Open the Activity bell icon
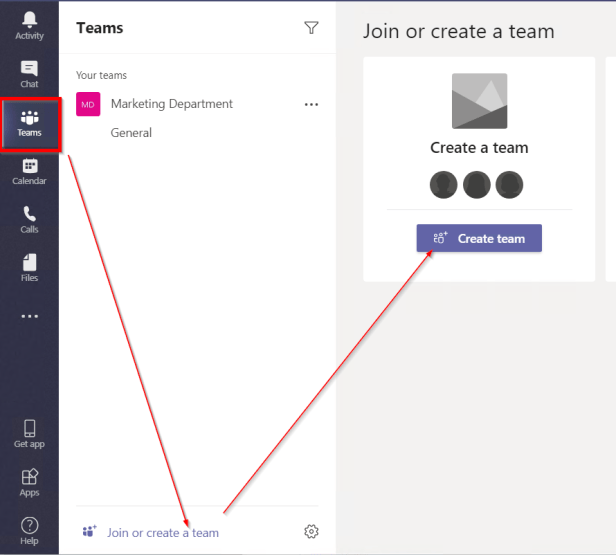The image size is (616, 555). coord(29,25)
